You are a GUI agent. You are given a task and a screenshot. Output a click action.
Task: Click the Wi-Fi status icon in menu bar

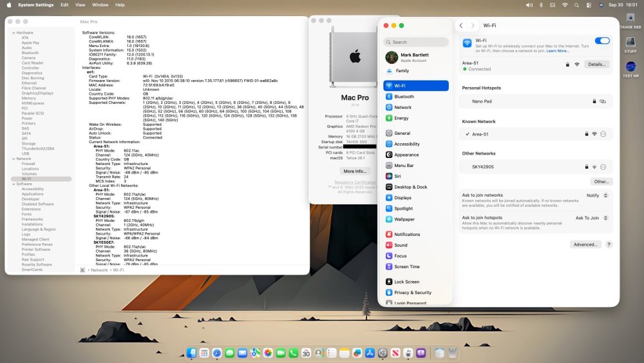tap(565, 5)
